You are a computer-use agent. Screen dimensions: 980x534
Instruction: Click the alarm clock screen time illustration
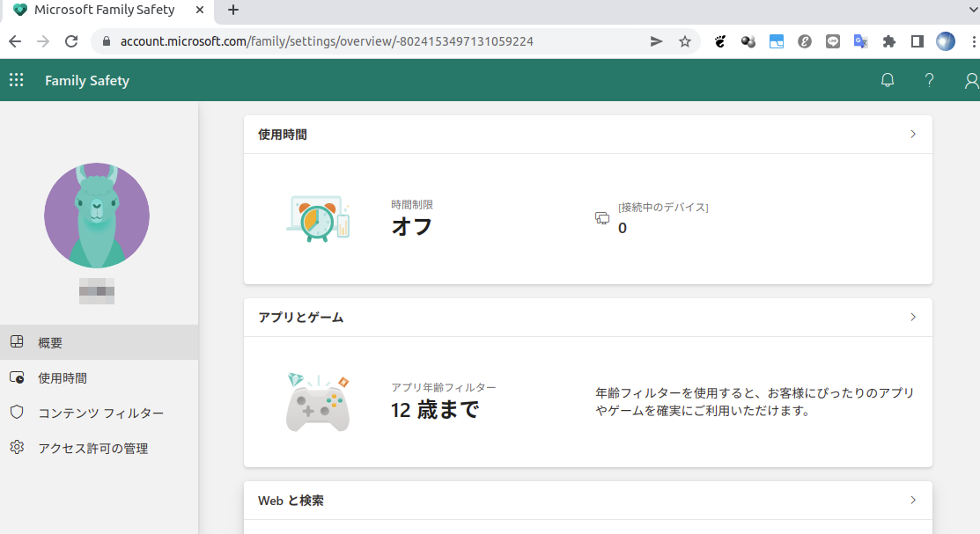pyautogui.click(x=318, y=218)
